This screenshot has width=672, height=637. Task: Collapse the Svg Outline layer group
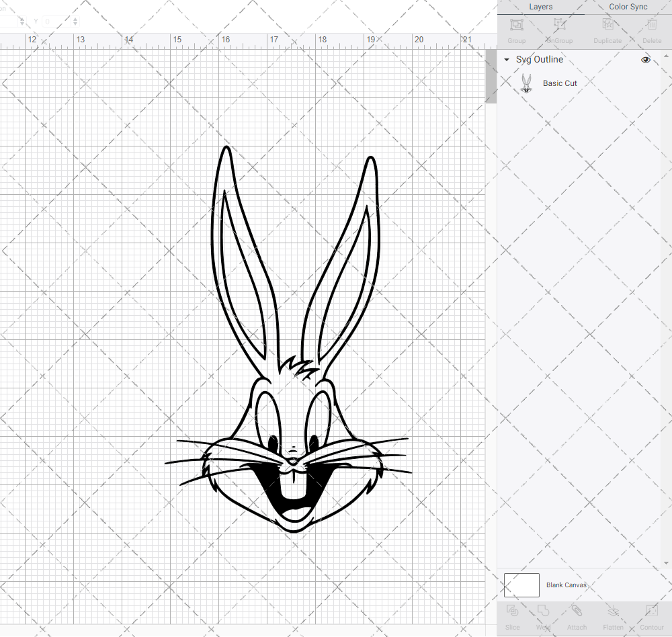[x=507, y=60]
